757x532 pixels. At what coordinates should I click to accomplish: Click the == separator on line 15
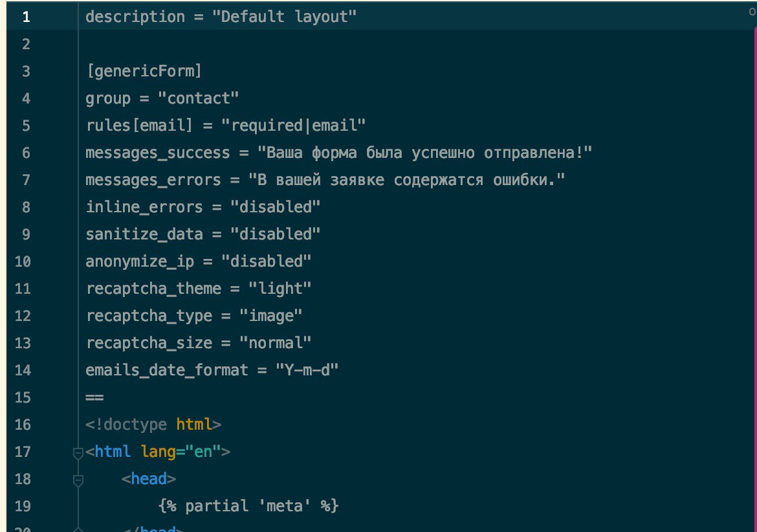[94, 398]
